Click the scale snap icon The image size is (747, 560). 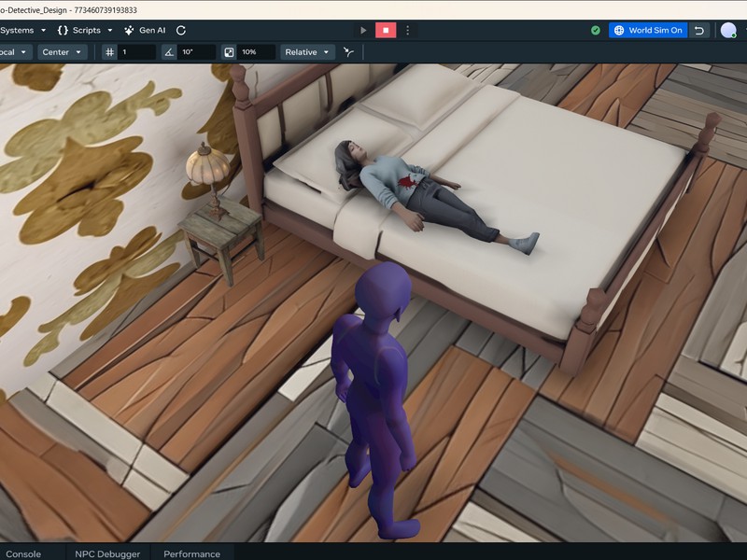(229, 52)
